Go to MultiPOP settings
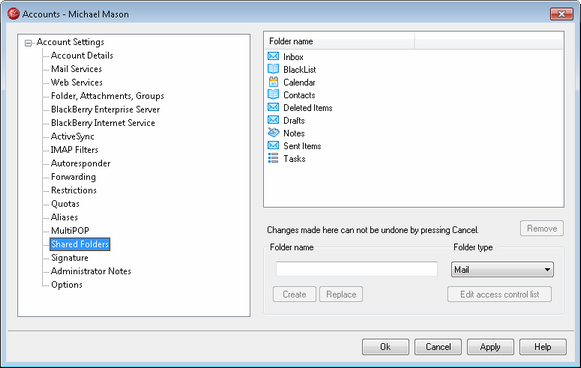The width and height of the screenshot is (581, 368). pyautogui.click(x=70, y=231)
